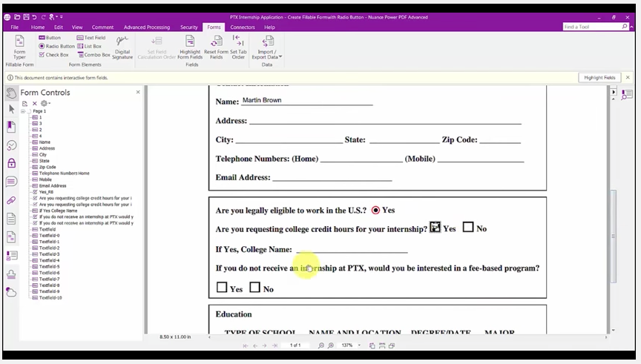Image resolution: width=641 pixels, height=364 pixels.
Task: Select the Name field in tree
Action: click(45, 142)
